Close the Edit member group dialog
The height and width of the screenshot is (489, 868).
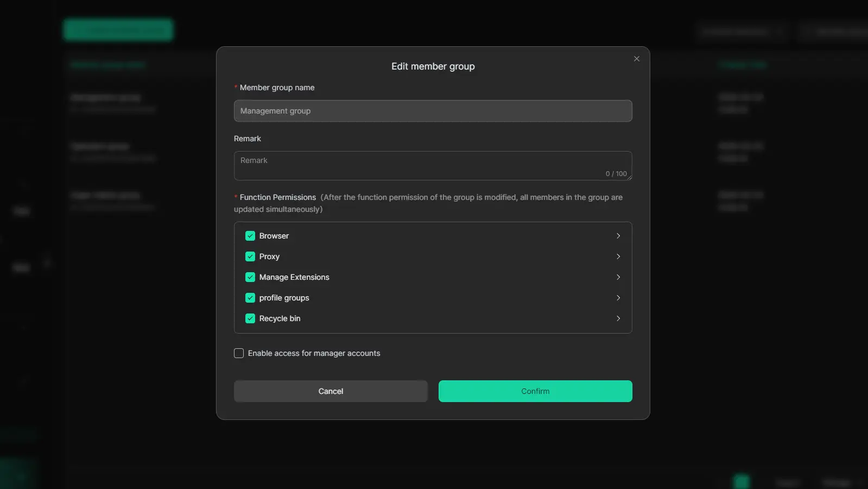(636, 59)
